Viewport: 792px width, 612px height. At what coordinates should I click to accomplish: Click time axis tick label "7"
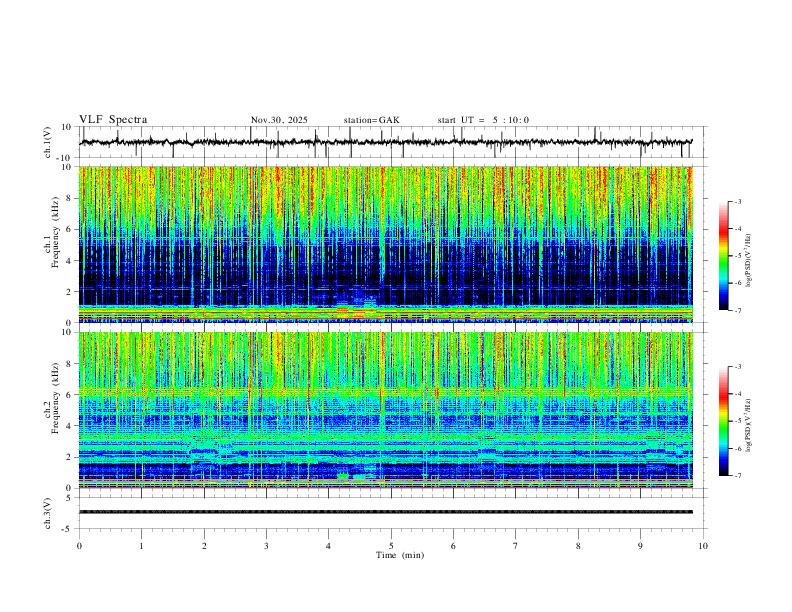[516, 546]
